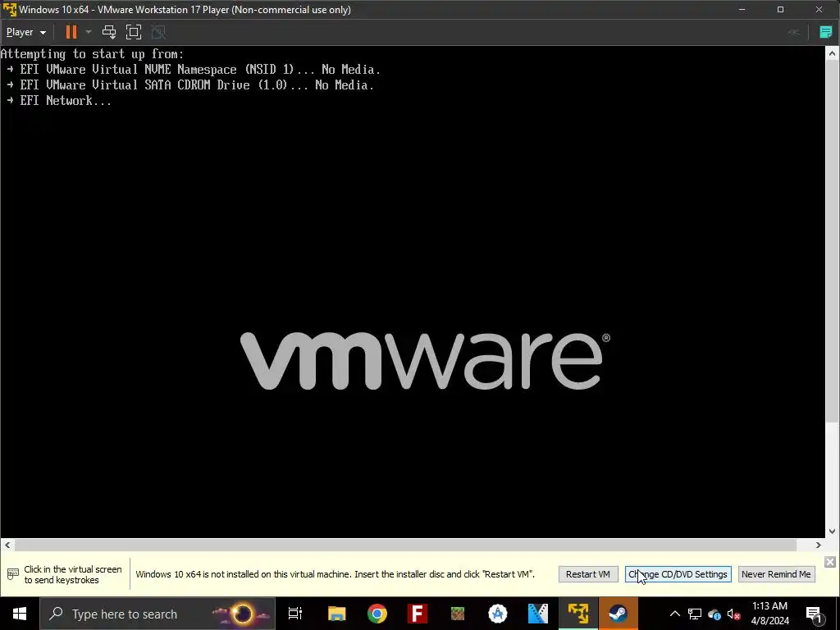840x630 pixels.
Task: Click the OneDrive cloud tray icon
Action: coord(714,614)
